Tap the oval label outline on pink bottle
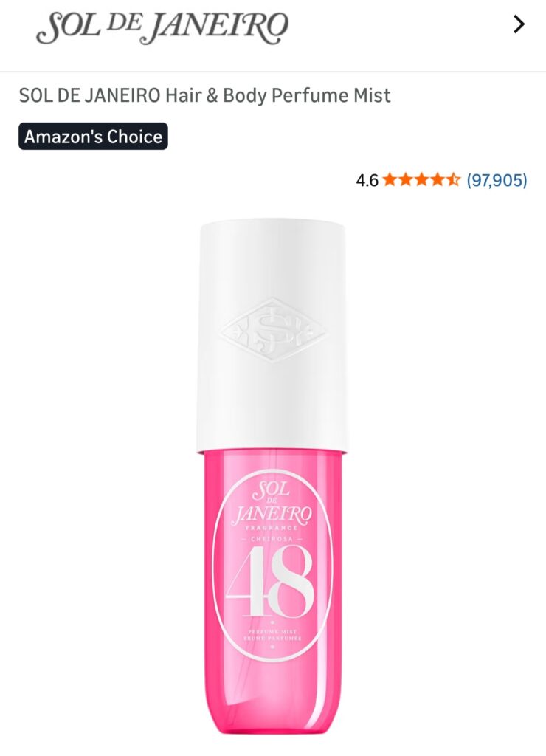 pos(272,564)
